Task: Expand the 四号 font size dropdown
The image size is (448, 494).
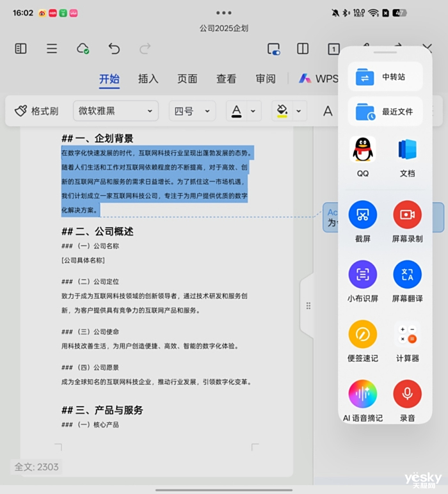Action: pos(191,111)
